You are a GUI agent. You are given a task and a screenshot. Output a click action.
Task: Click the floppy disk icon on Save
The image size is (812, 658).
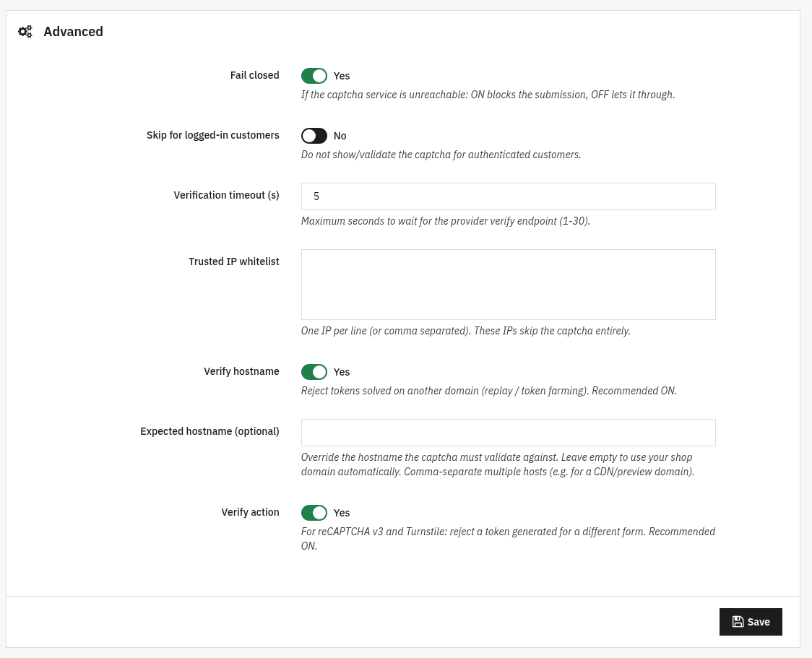[x=738, y=622]
